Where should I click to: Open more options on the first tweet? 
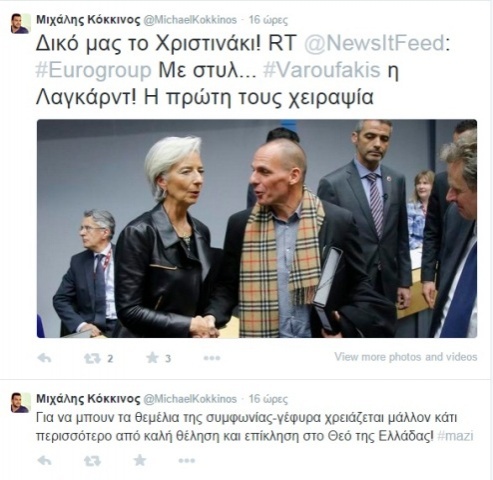coord(212,358)
